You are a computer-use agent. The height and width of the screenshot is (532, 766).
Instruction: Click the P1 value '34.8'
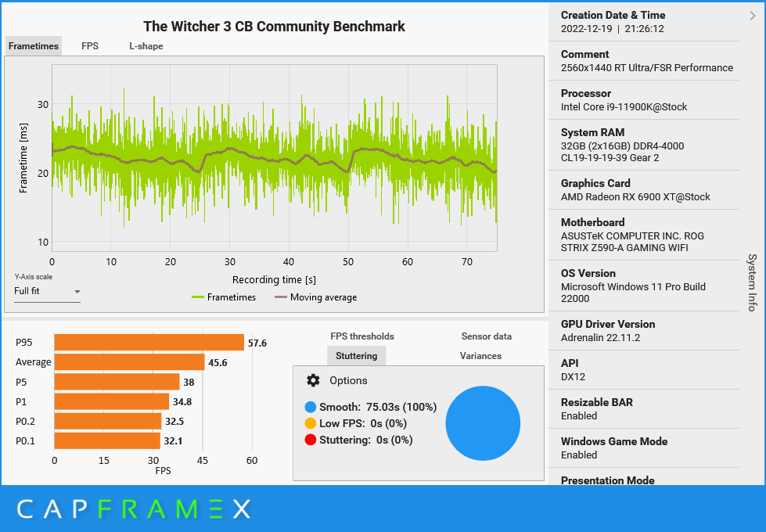tap(182, 402)
